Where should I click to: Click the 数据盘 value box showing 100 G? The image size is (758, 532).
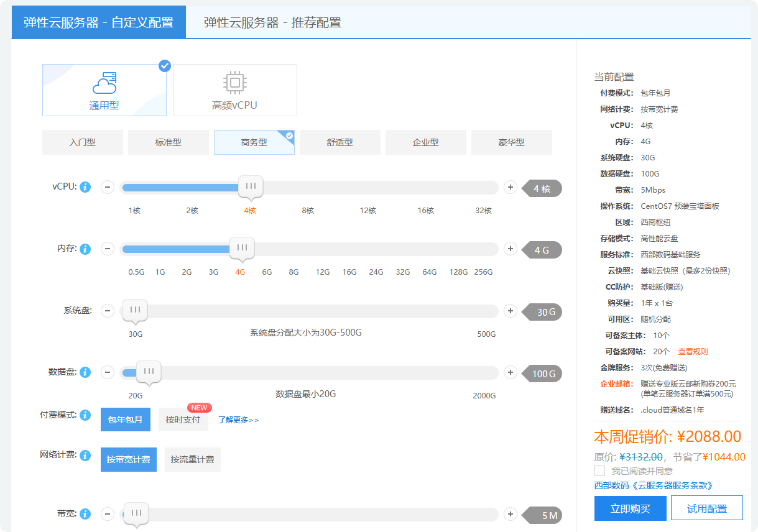point(542,374)
